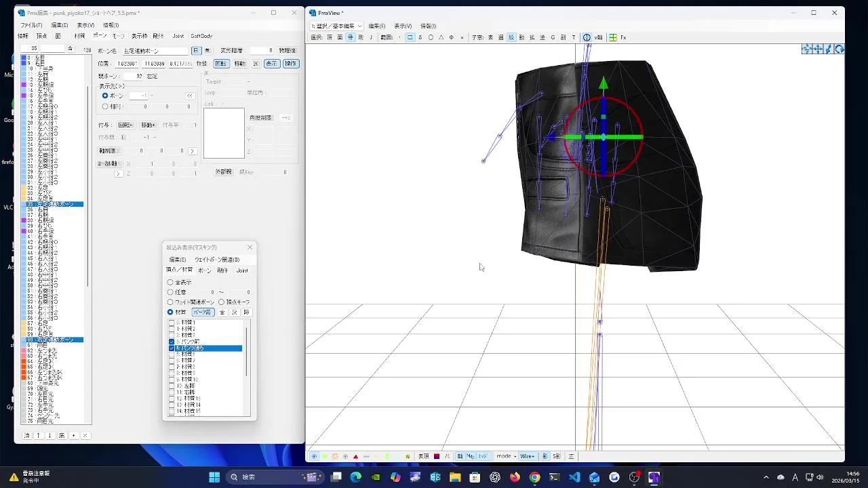Click the << button beside display-target bone field
Viewport: 868px width, 488px height.
(x=190, y=96)
